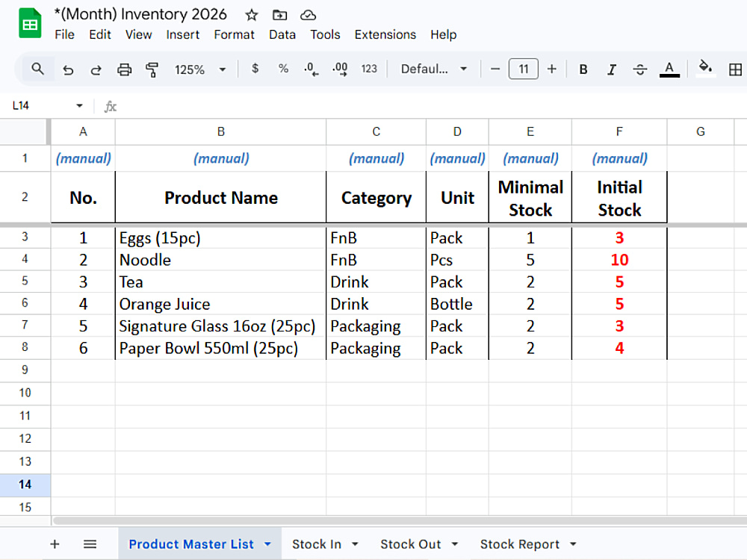Click the font size 11 field
747x560 pixels.
(523, 69)
